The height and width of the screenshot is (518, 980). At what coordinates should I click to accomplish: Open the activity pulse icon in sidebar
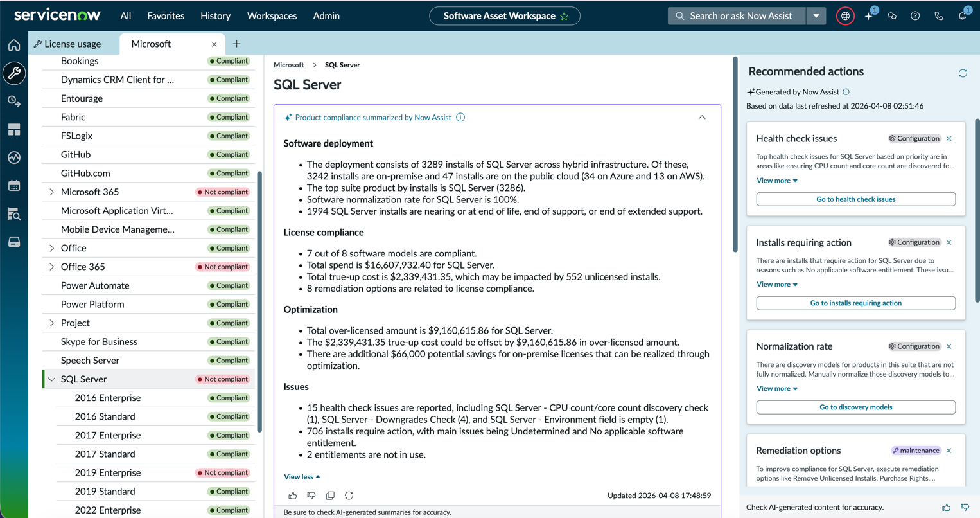pos(14,157)
